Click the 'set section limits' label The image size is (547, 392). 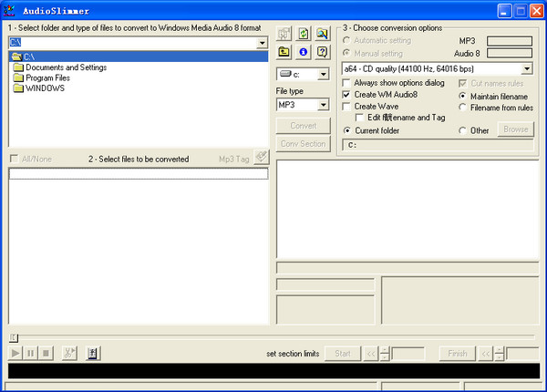pyautogui.click(x=293, y=354)
